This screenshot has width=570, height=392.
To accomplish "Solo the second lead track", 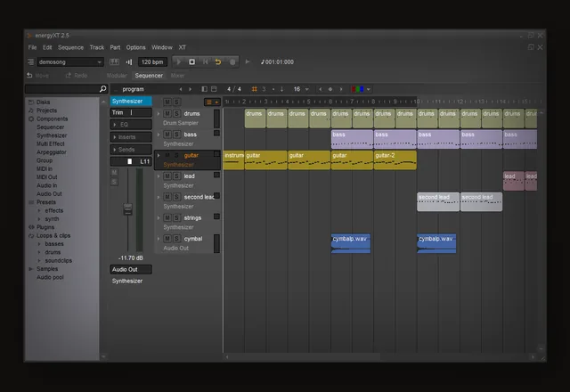I will click(176, 197).
